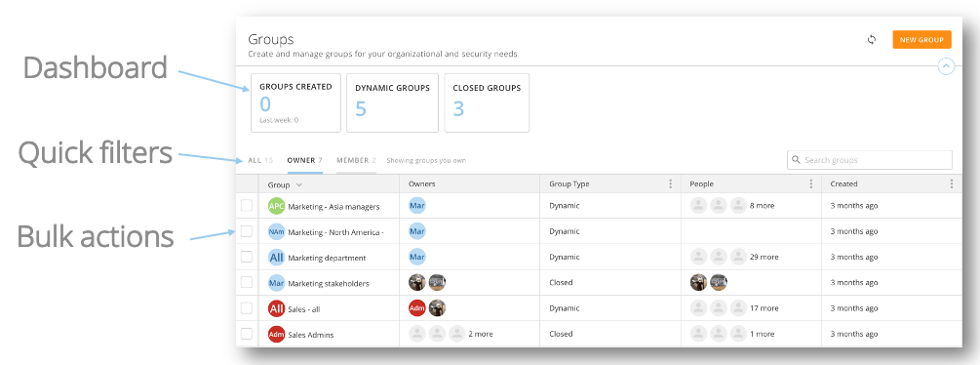Click the first owner photo in Marketing stakeholders row
Image resolution: width=980 pixels, height=365 pixels.
tap(417, 282)
